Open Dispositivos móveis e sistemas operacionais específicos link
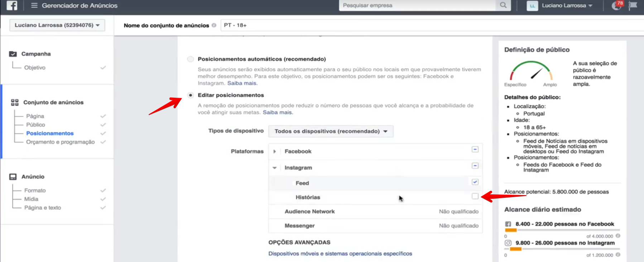Image resolution: width=644 pixels, height=262 pixels. 340,254
